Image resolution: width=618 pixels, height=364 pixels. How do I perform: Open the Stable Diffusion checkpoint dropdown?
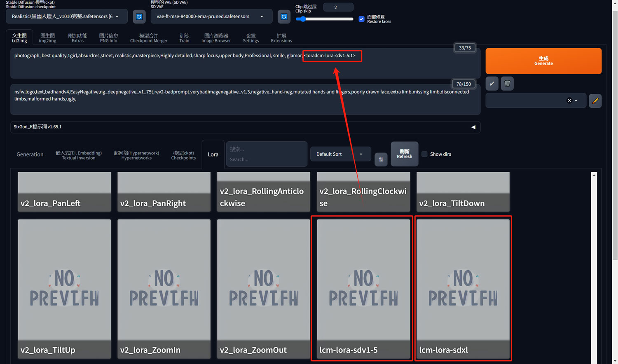coord(66,16)
